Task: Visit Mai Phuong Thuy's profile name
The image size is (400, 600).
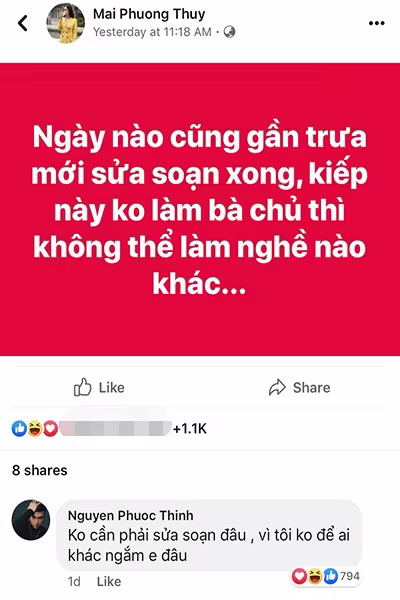Action: [x=149, y=14]
